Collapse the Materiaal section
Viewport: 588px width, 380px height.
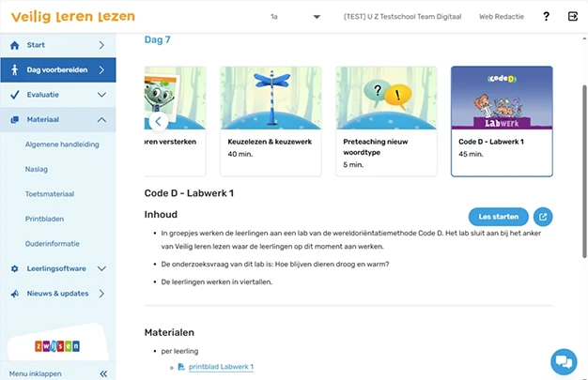(x=101, y=120)
